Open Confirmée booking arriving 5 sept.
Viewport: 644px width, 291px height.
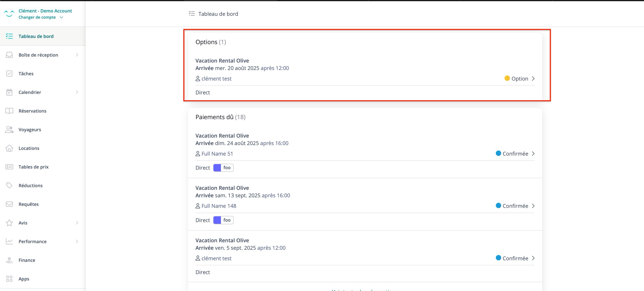click(515, 258)
